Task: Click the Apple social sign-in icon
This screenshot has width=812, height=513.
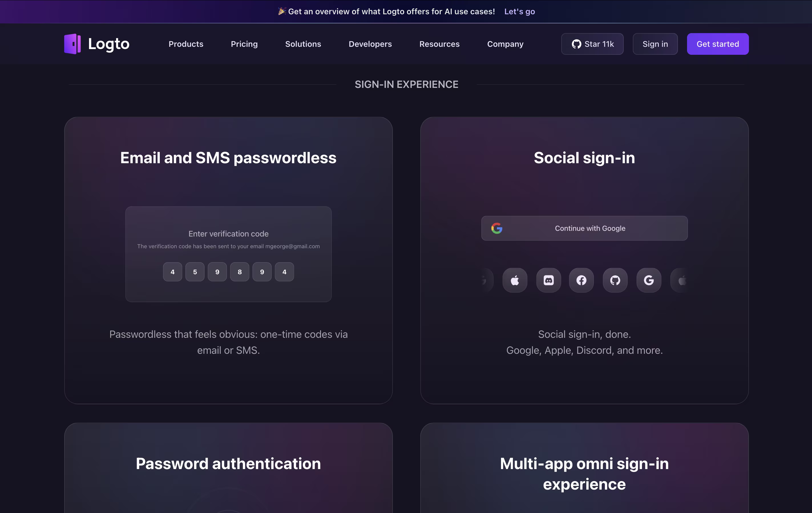Action: pyautogui.click(x=515, y=280)
